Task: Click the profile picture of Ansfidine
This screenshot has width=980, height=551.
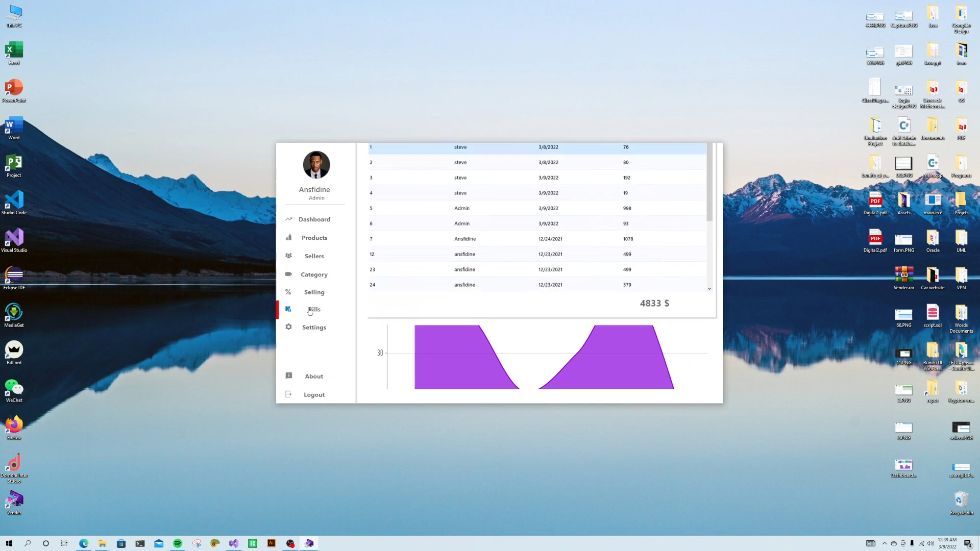Action: [x=316, y=165]
